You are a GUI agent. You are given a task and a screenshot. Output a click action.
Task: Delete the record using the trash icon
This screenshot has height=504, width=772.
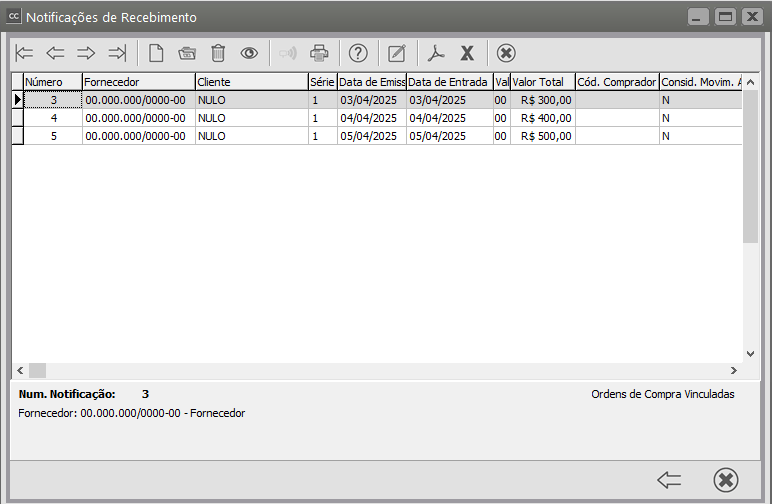218,53
